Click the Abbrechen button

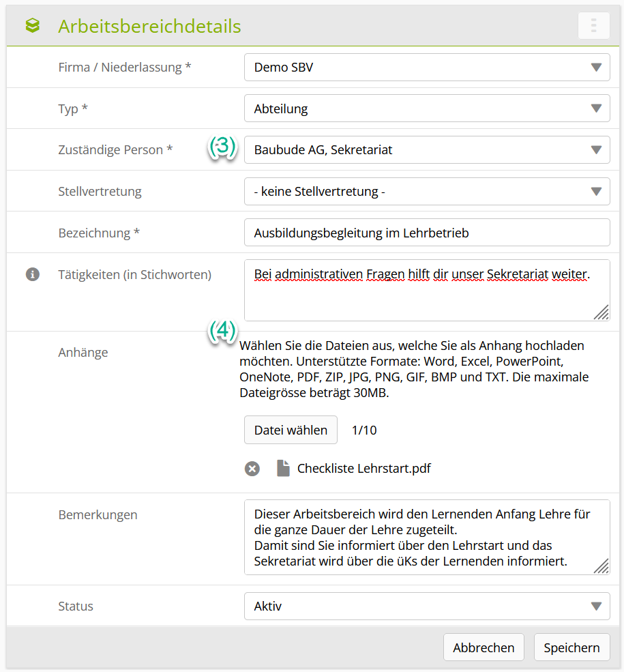484,647
